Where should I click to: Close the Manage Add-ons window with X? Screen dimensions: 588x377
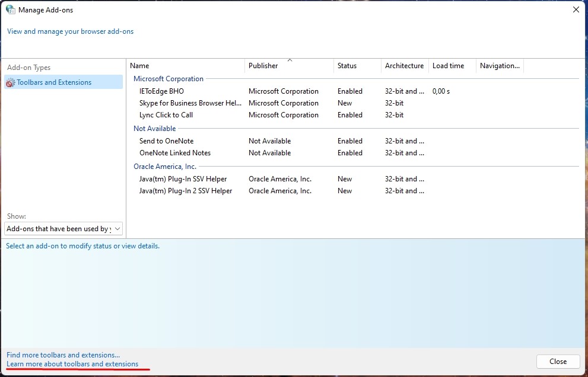click(x=576, y=9)
